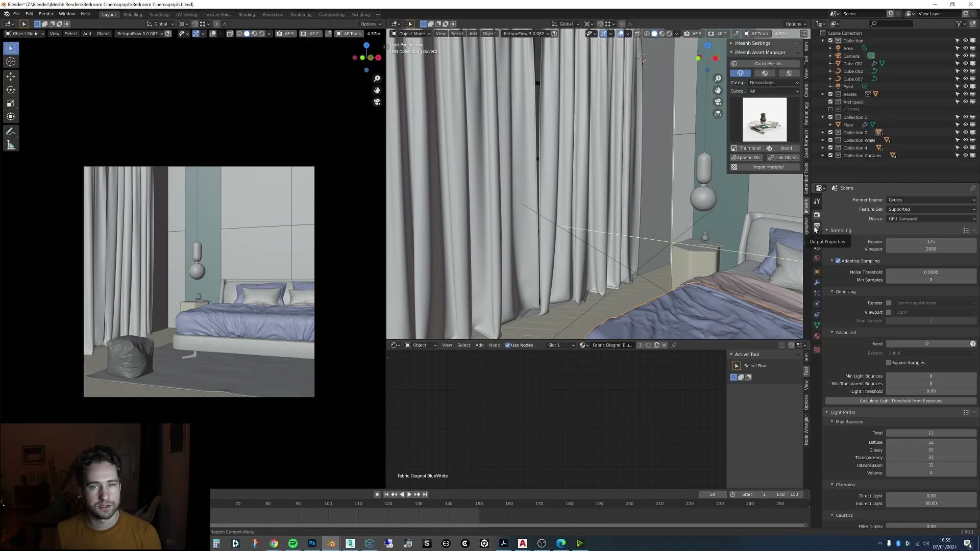Viewport: 980px width, 551px height.
Task: Open Google Chrome from the taskbar
Action: tap(274, 543)
